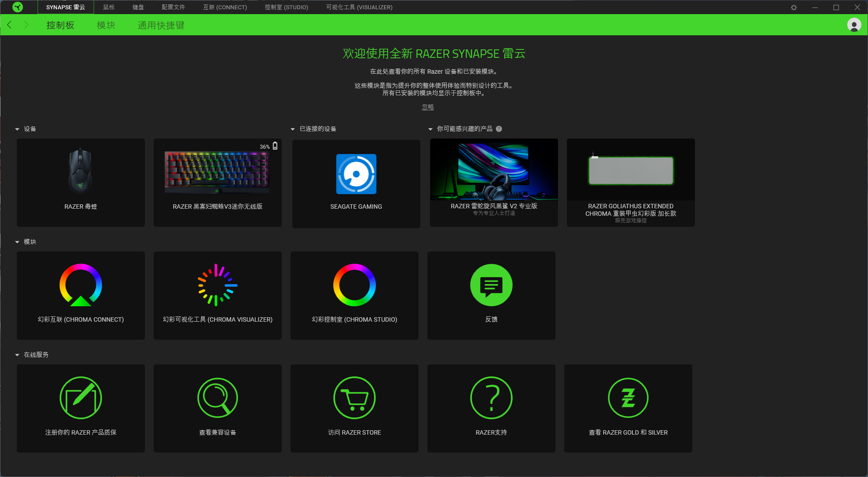Switch to the 键盘 tab

coord(138,7)
